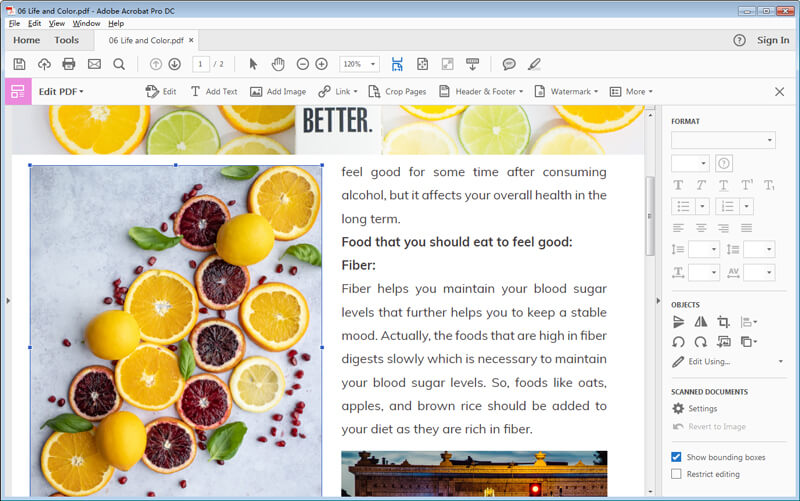The image size is (800, 501).
Task: Rotate object clockwise
Action: (701, 342)
